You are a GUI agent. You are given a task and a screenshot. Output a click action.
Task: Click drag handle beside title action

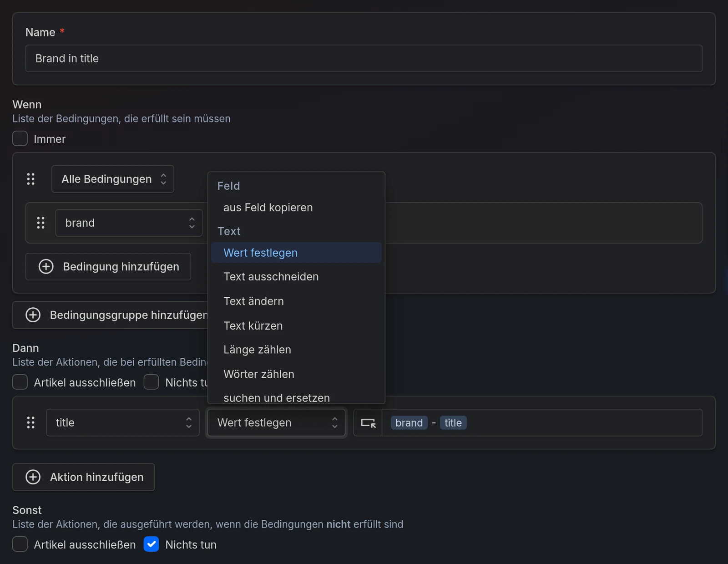pyautogui.click(x=30, y=422)
